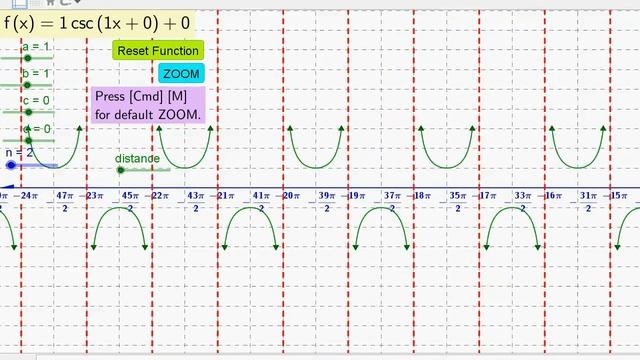Click the −15π axis label

tap(615, 196)
